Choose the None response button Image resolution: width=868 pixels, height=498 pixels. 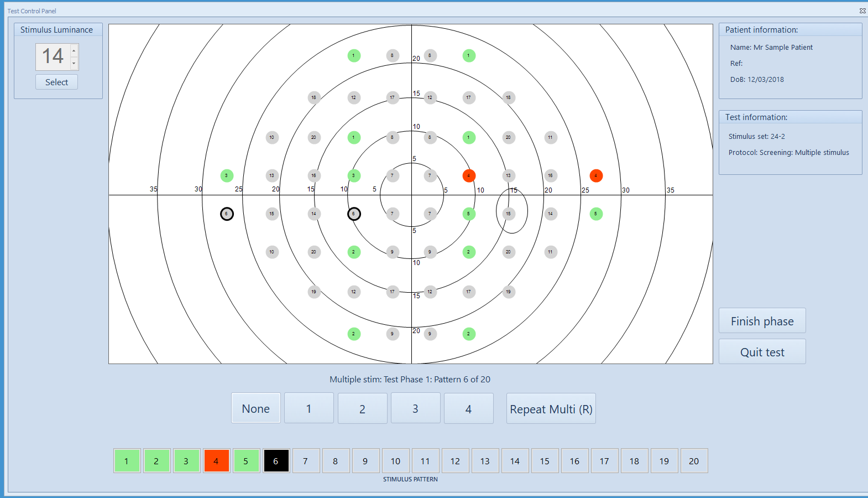point(255,408)
